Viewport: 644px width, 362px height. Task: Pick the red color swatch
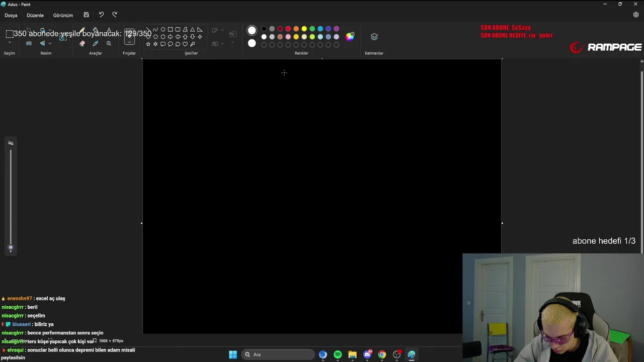tap(288, 29)
